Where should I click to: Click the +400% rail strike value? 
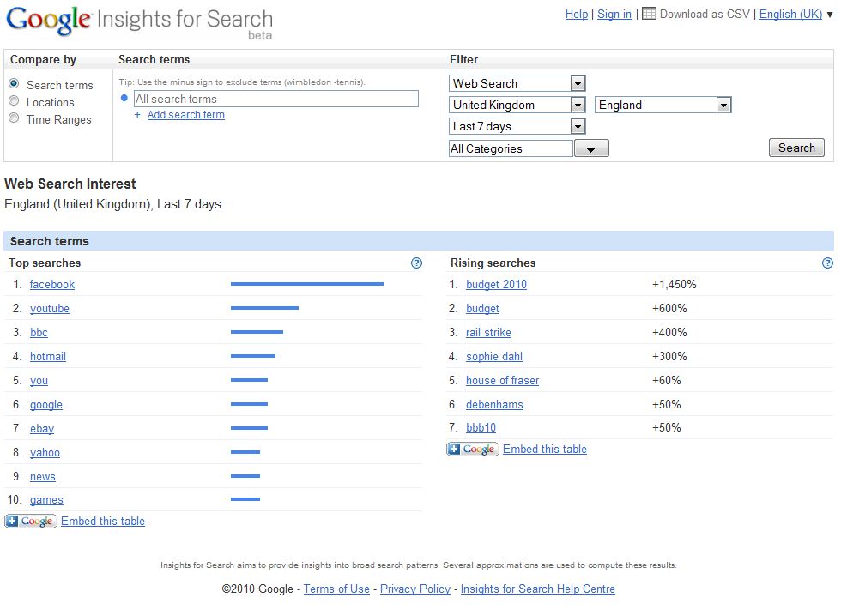click(669, 332)
